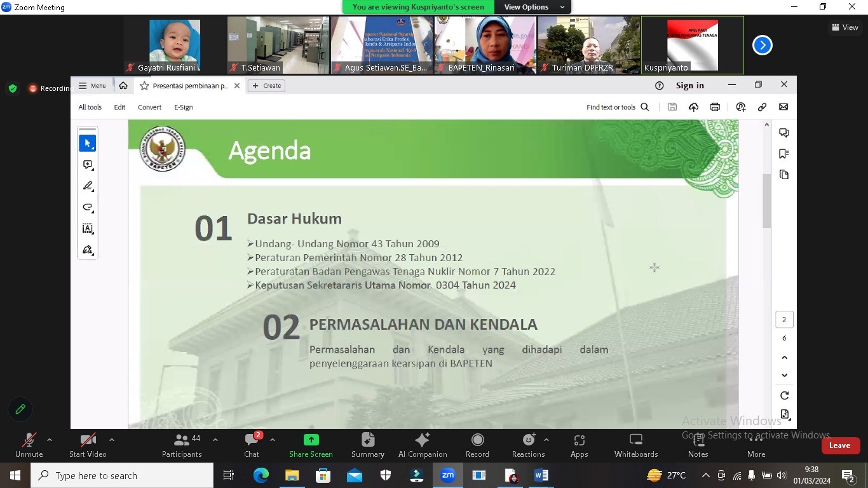Click the magnifier search icon in Acrobat toolbar
This screenshot has width=868, height=488.
pyautogui.click(x=645, y=107)
